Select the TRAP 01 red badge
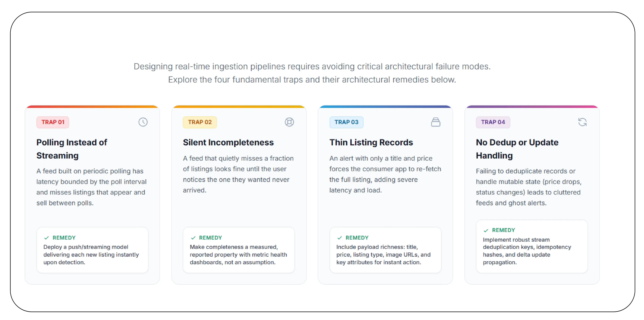The height and width of the screenshot is (320, 644). click(53, 122)
